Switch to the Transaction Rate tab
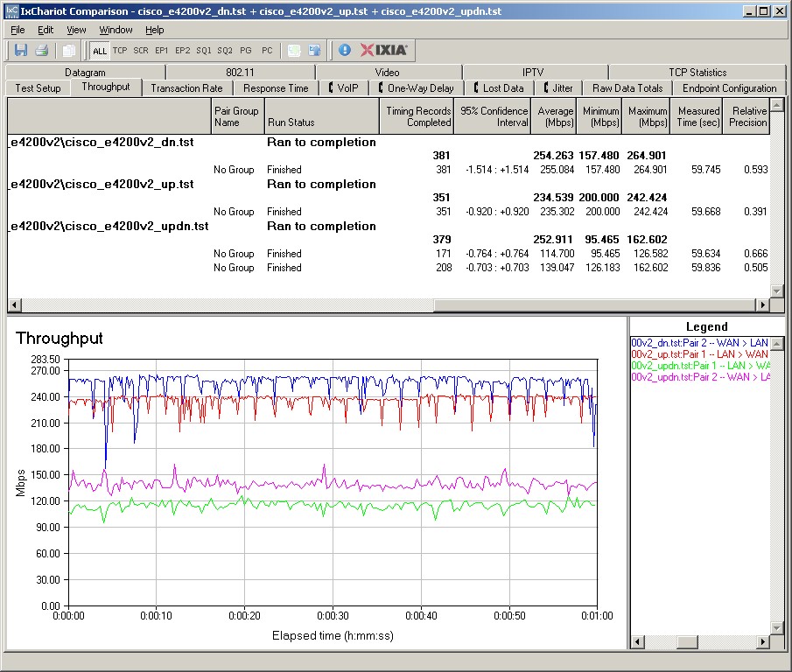This screenshot has width=792, height=672. click(x=187, y=87)
